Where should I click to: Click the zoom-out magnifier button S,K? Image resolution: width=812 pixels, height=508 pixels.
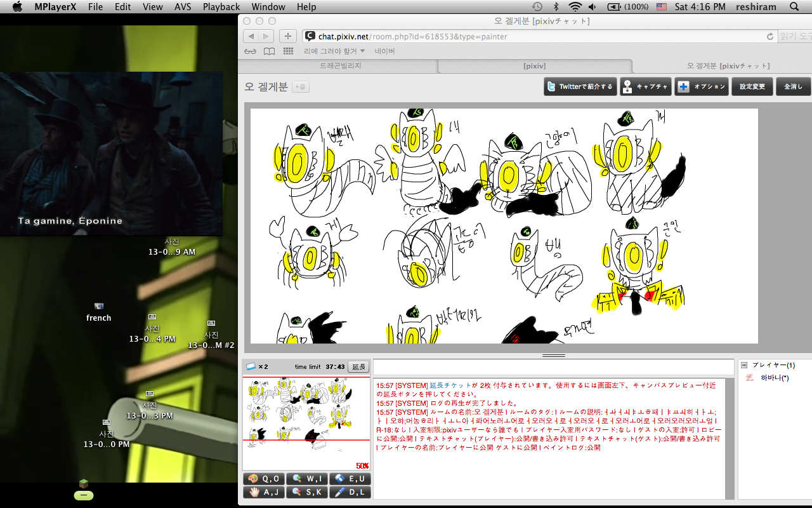click(307, 492)
